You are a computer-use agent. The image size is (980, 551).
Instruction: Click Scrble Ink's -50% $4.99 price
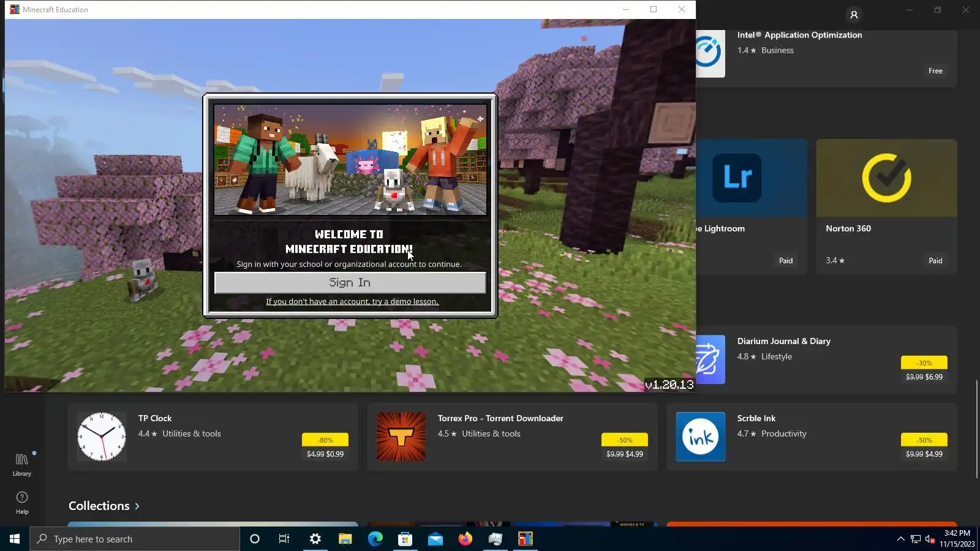click(924, 447)
